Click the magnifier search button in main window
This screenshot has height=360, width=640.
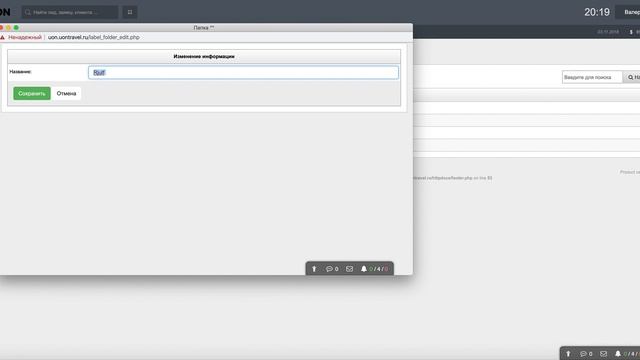(x=632, y=77)
